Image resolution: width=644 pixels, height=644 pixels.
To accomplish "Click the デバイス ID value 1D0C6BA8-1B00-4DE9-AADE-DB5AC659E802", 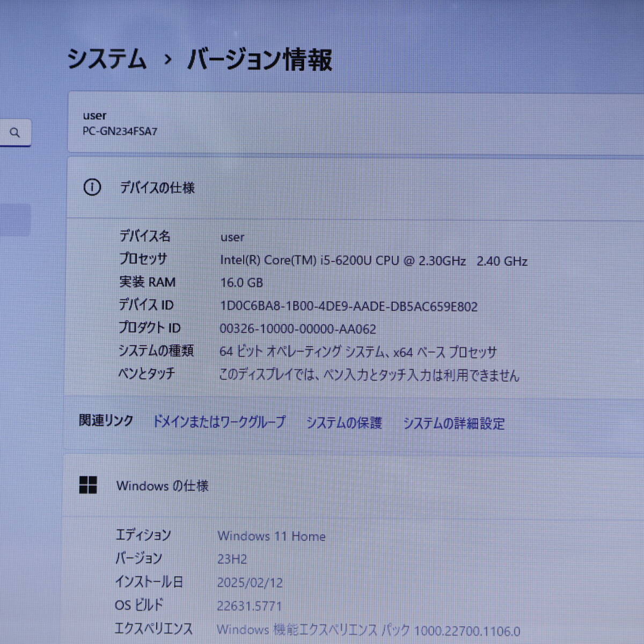I will [x=349, y=306].
